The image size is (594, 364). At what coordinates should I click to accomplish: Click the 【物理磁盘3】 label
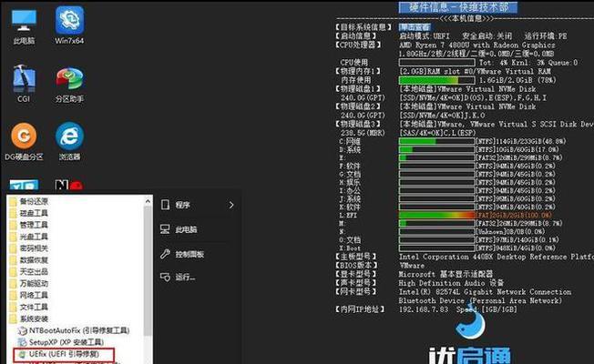click(x=358, y=124)
